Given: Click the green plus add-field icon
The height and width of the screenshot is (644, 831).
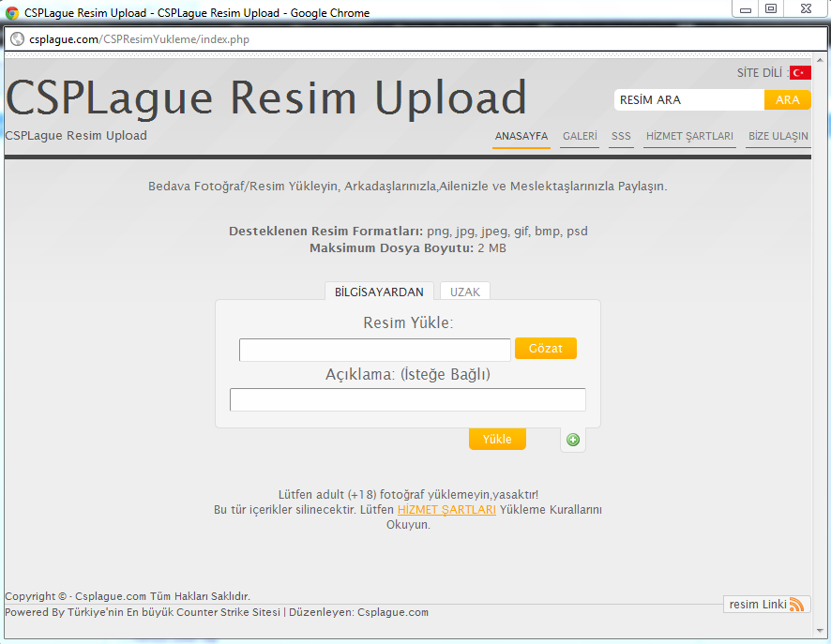Looking at the screenshot, I should 573,440.
